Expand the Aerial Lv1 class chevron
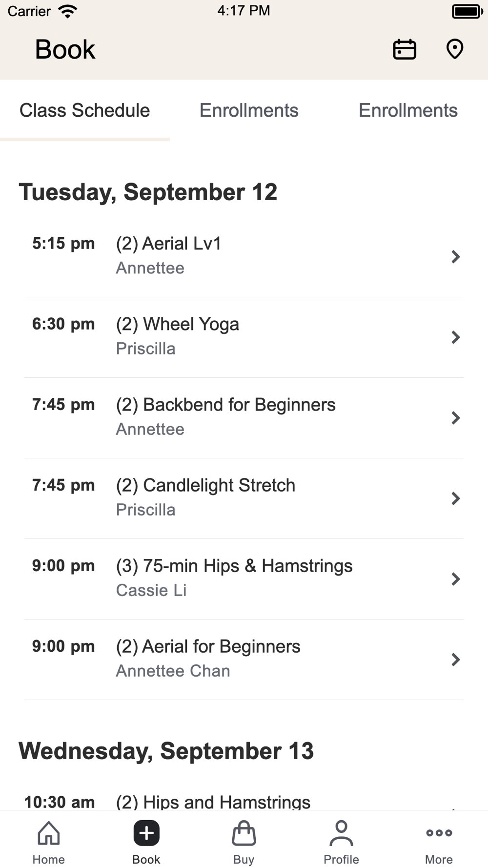The height and width of the screenshot is (868, 488). point(455,257)
